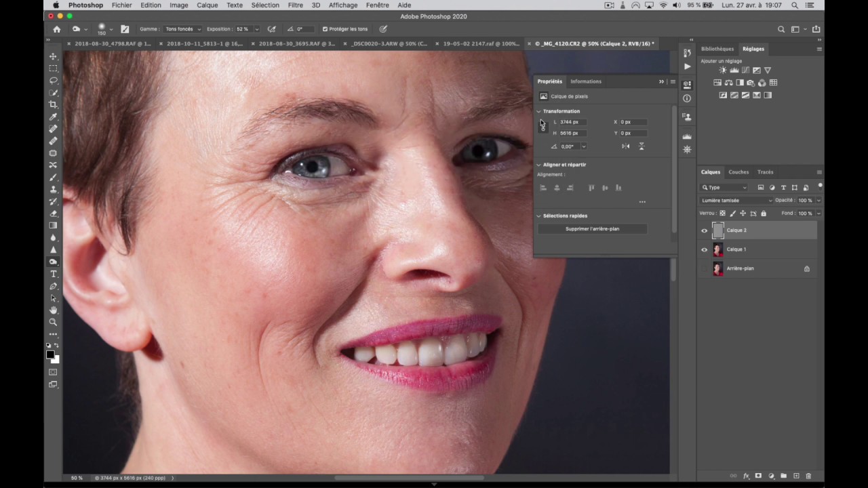Open the Calque menu

point(208,5)
